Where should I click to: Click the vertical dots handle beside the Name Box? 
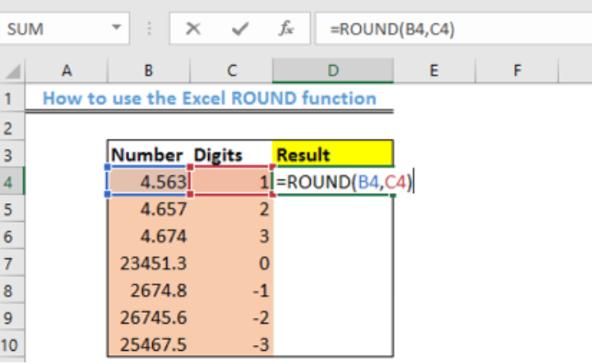tap(150, 29)
